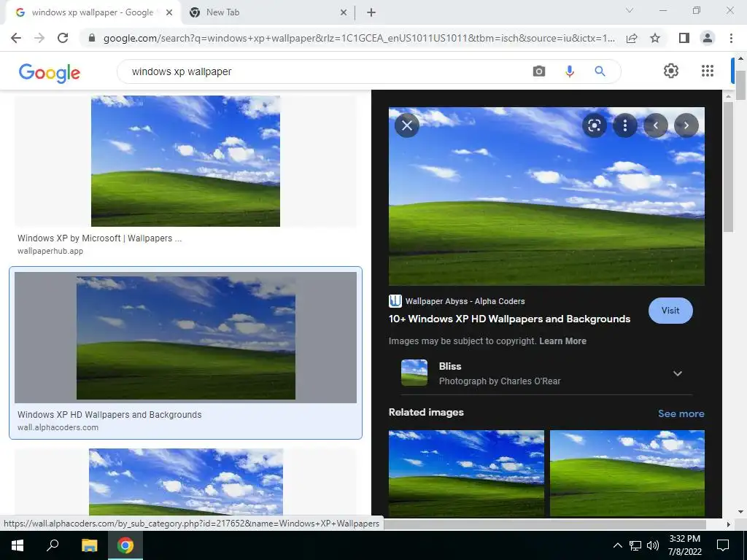Open the Windows Start menu
This screenshot has width=747, height=560.
[x=18, y=545]
